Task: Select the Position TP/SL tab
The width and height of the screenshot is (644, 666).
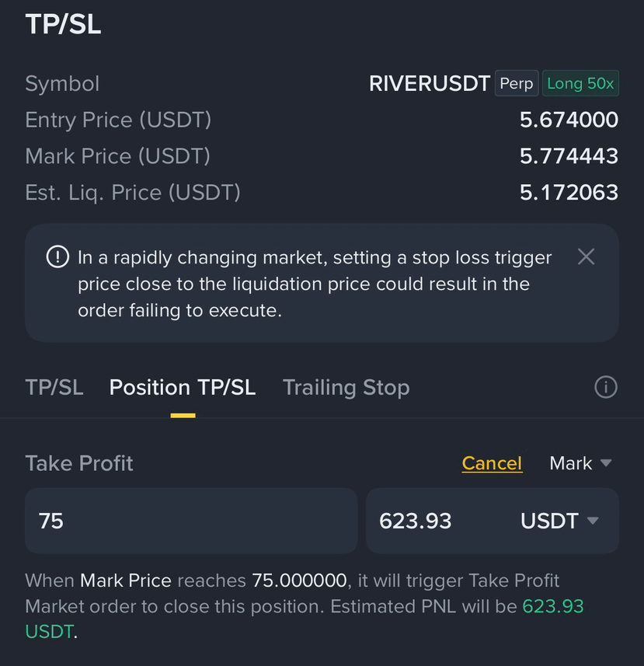Action: [x=183, y=387]
